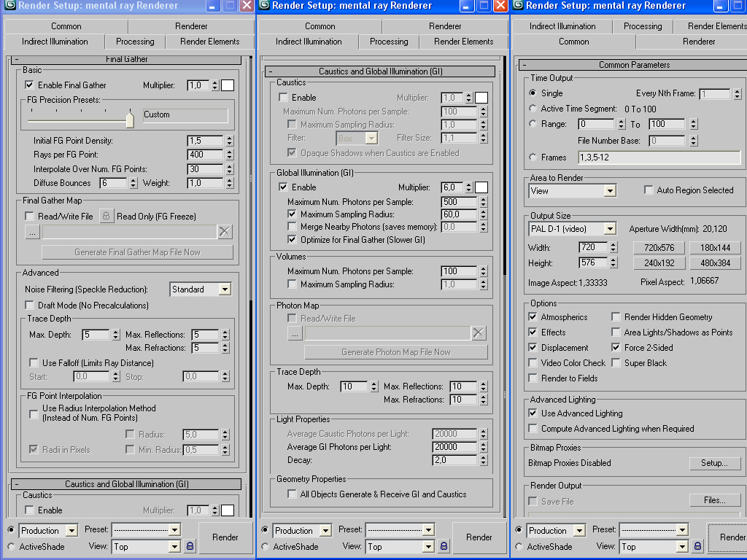Toggle Enable Final Gather checkbox
This screenshot has width=747, height=560.
pos(29,85)
